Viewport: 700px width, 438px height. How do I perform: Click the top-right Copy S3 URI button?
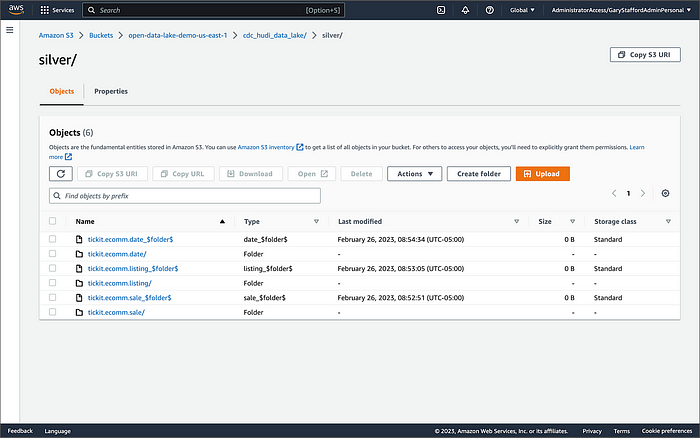[x=645, y=55]
